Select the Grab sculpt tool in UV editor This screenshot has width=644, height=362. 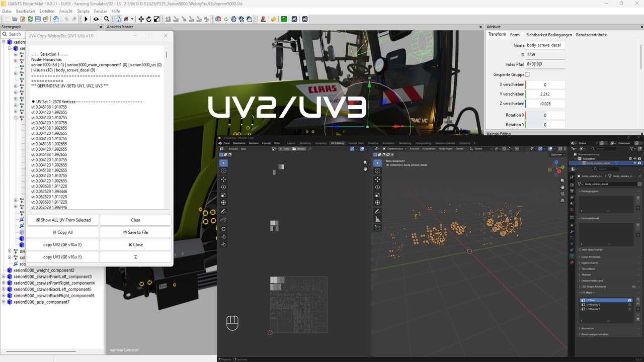tap(223, 228)
